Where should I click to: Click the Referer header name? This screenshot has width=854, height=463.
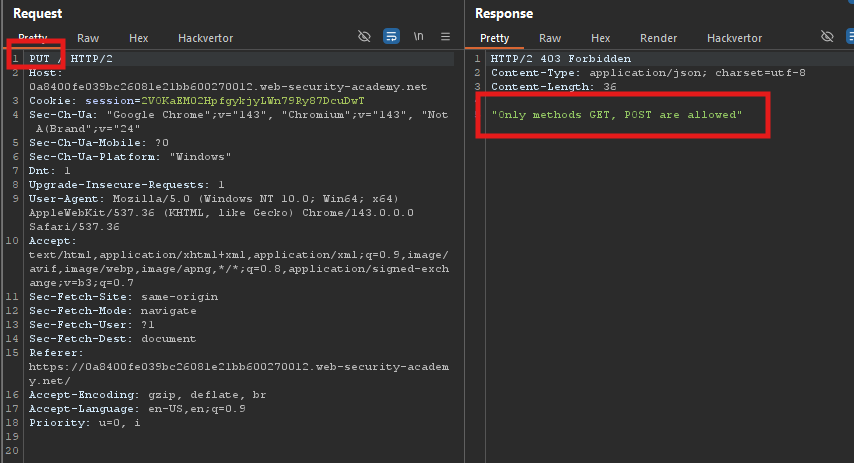pyautogui.click(x=56, y=353)
